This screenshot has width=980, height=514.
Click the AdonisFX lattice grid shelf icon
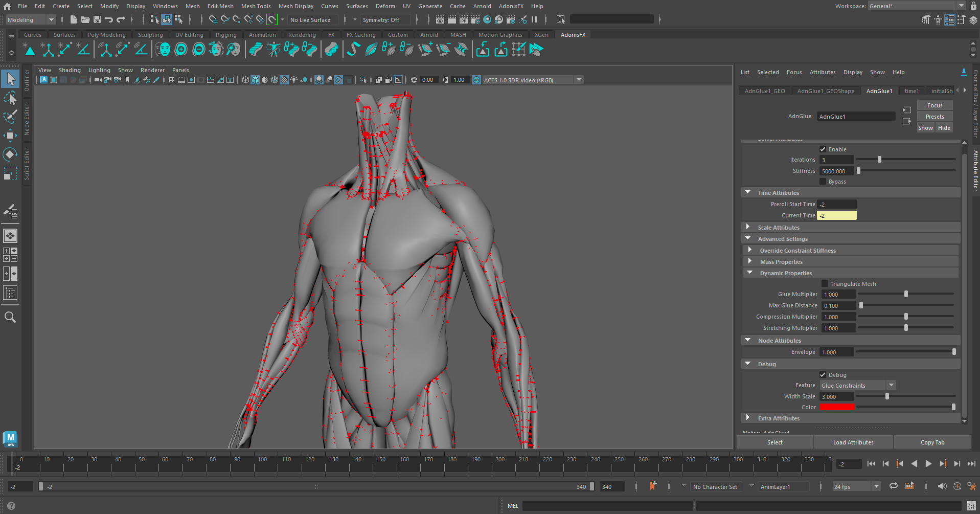pyautogui.click(x=519, y=50)
